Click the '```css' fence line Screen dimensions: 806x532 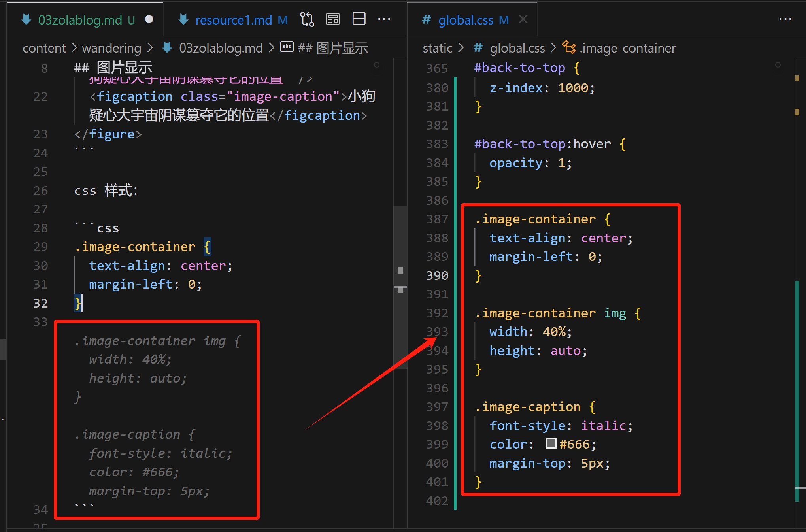tap(97, 228)
